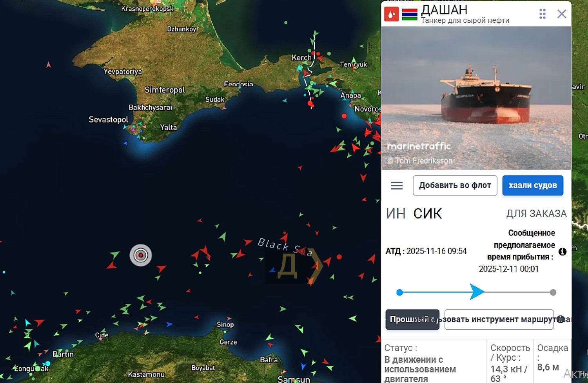
Task: Click the ДЛЯ ЗАКАЗА text
Action: click(x=536, y=213)
